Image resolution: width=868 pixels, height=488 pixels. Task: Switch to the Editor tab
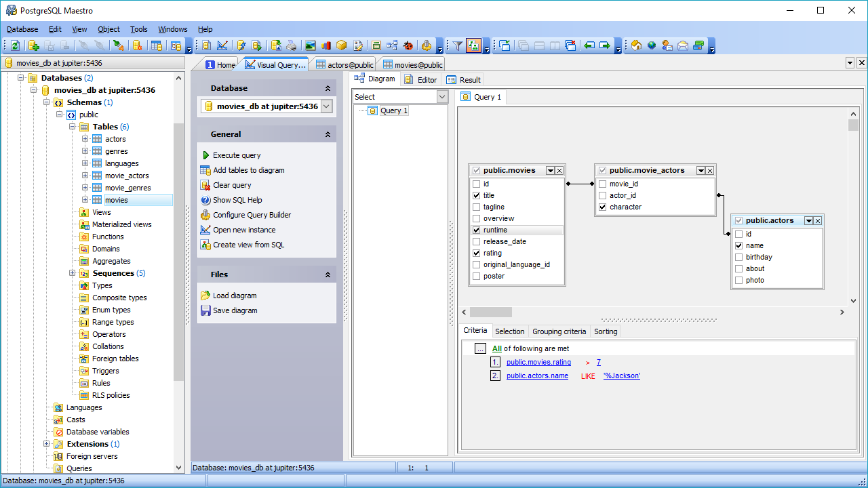(x=420, y=79)
